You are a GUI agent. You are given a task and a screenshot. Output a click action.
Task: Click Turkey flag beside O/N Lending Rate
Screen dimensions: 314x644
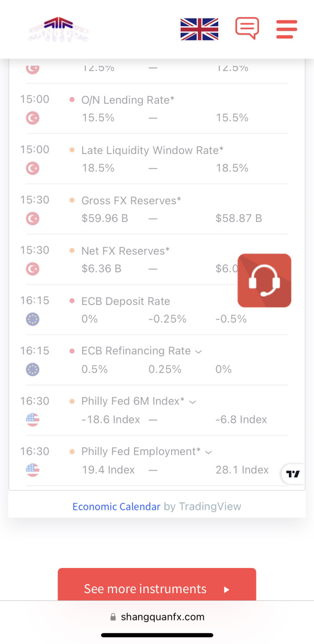click(x=32, y=118)
